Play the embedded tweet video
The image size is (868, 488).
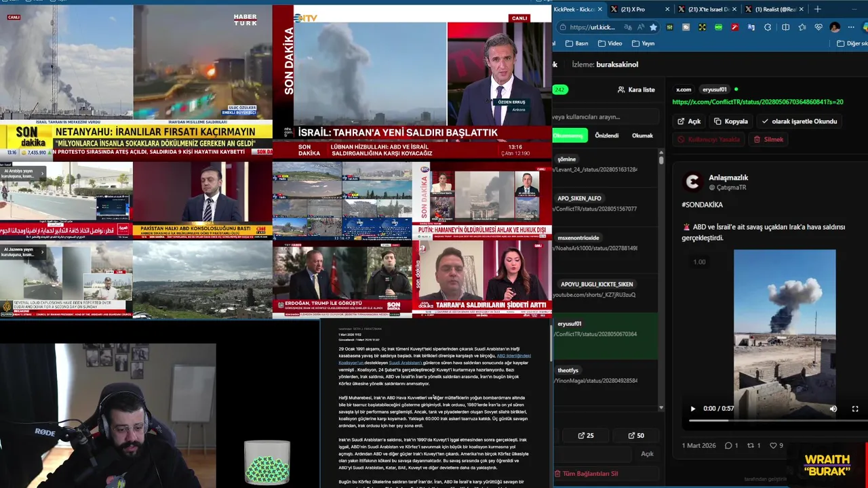692,409
